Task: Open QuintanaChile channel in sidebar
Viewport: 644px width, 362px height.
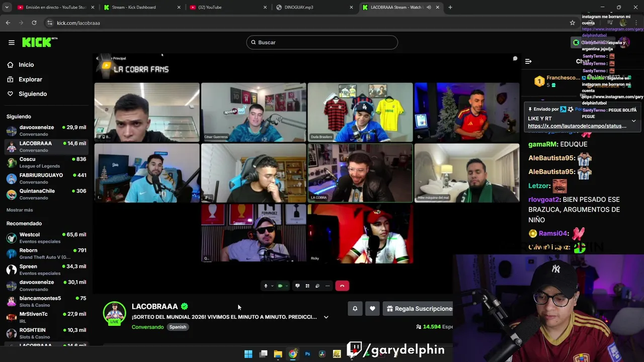Action: click(46, 194)
